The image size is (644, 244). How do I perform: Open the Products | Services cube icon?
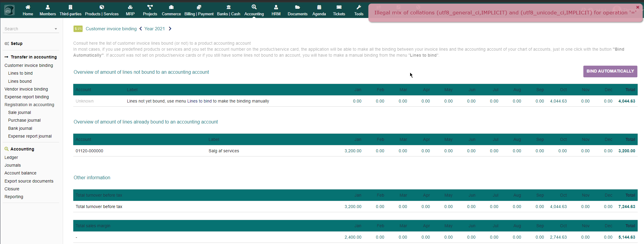(101, 7)
